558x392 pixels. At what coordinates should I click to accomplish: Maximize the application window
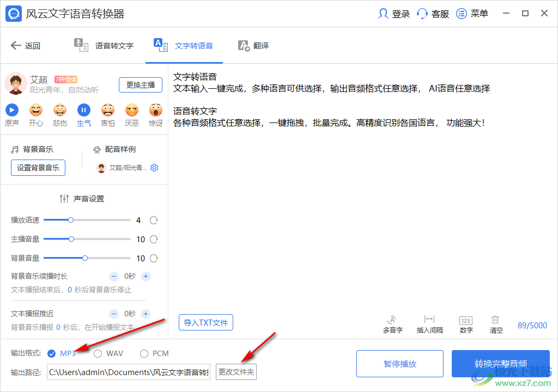(525, 14)
